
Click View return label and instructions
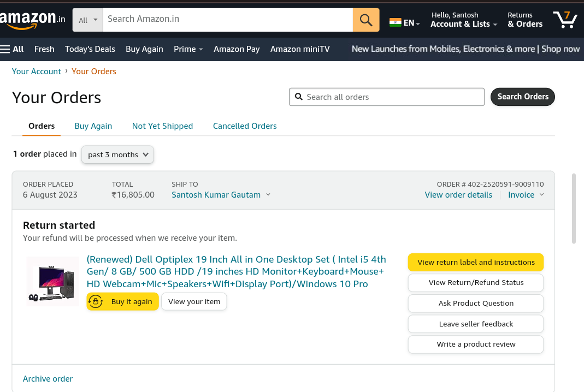[476, 262]
